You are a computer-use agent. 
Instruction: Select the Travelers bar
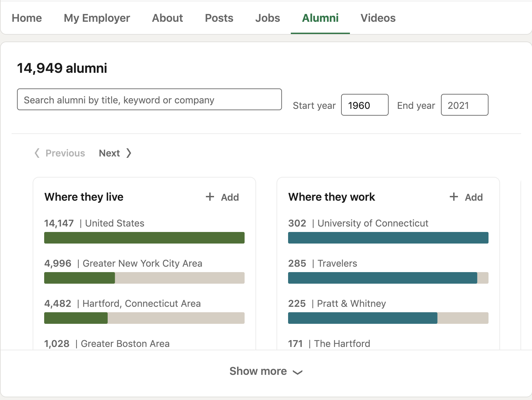(x=388, y=278)
